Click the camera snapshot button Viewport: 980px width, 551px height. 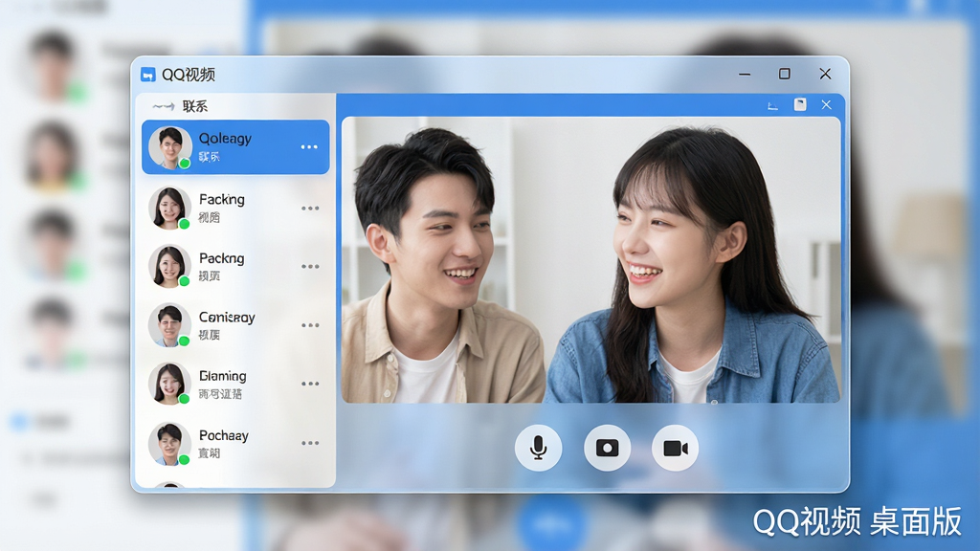pos(607,448)
